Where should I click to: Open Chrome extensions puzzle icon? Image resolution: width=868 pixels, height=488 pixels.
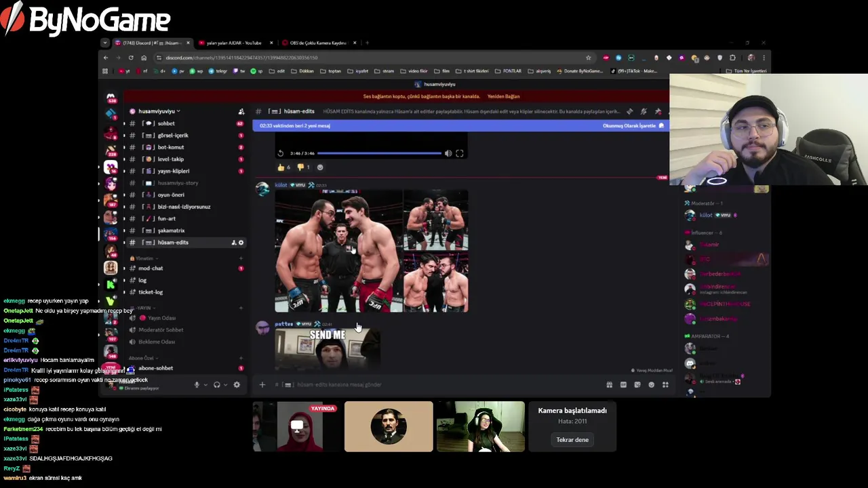point(732,58)
